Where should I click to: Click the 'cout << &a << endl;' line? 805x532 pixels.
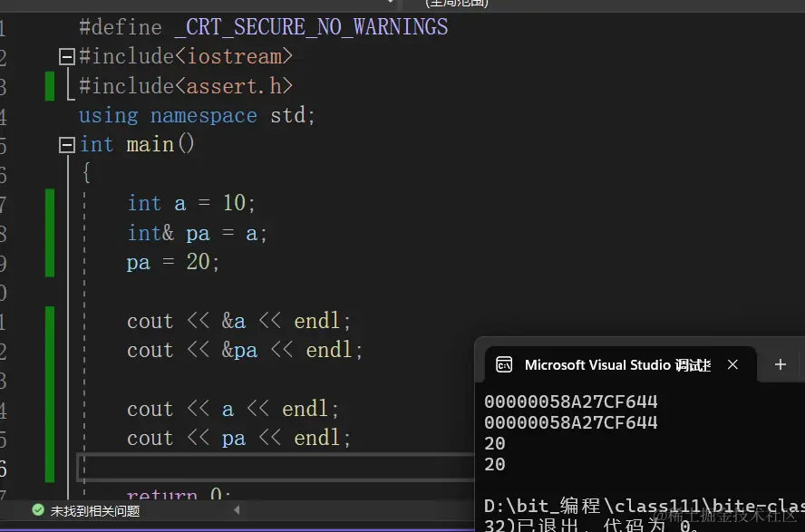(x=238, y=321)
